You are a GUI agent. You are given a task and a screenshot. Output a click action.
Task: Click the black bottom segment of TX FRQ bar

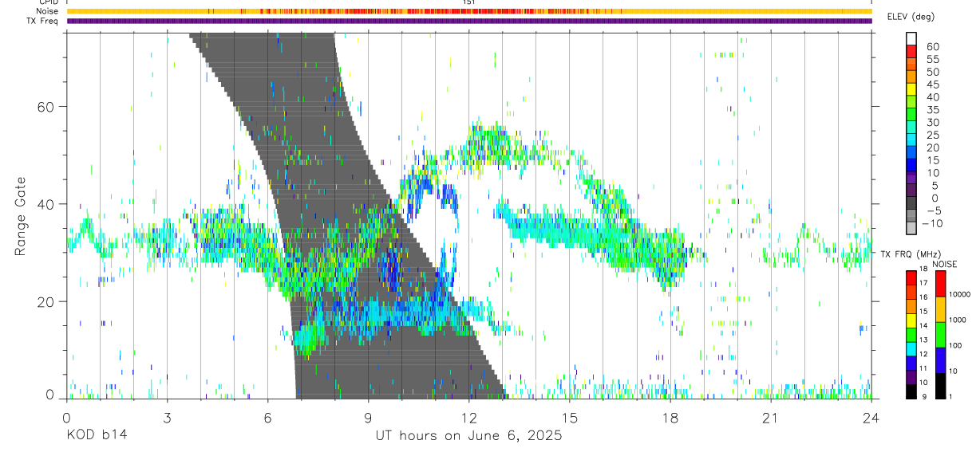click(x=911, y=391)
